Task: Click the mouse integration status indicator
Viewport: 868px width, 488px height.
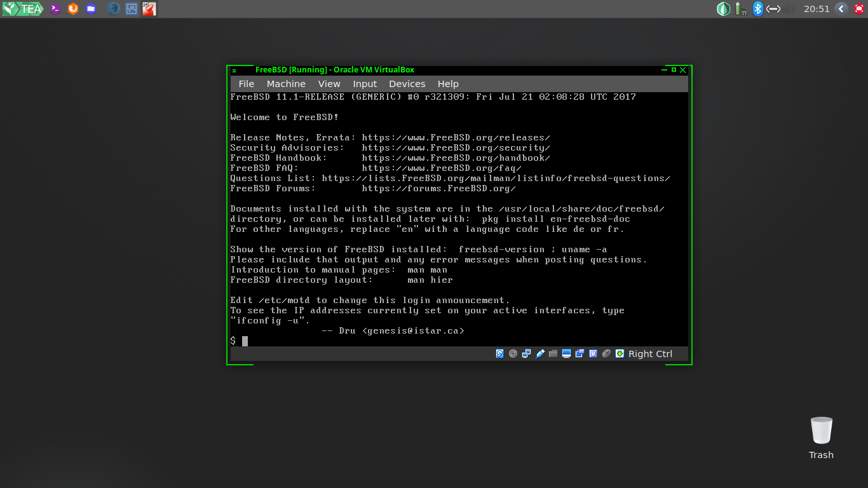Action: (606, 354)
